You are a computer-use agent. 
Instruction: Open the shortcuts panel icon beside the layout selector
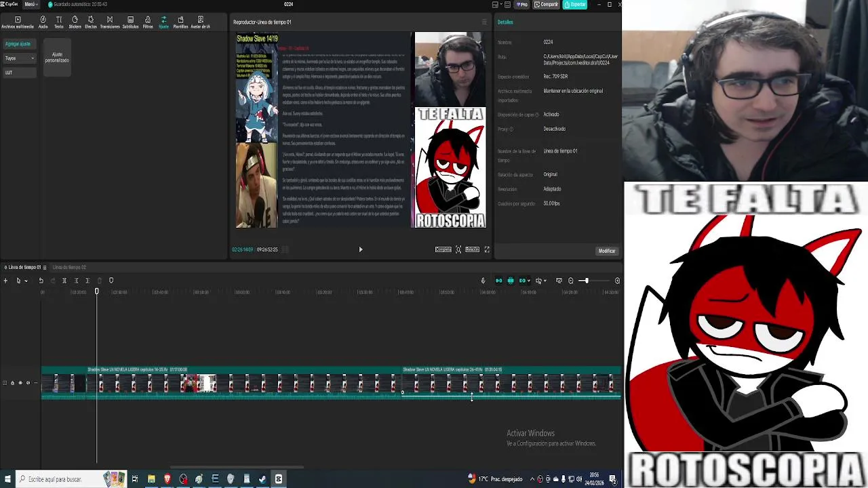pyautogui.click(x=507, y=4)
